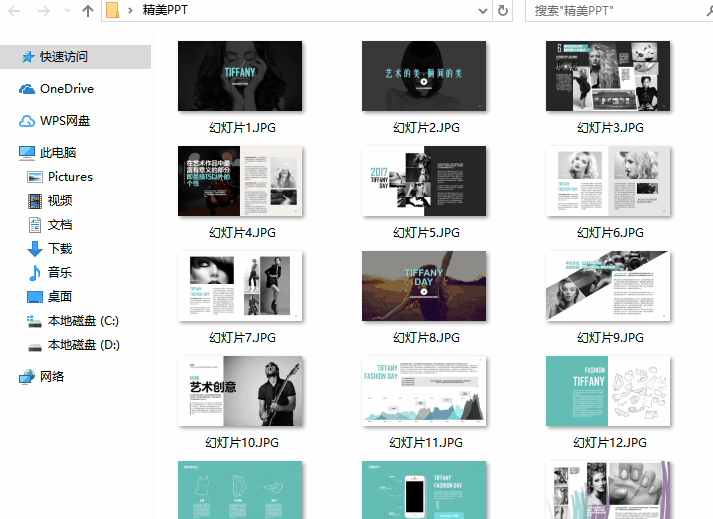The image size is (713, 519).
Task: Select thumbnail of 幻灯片8.JPG
Action: (424, 286)
